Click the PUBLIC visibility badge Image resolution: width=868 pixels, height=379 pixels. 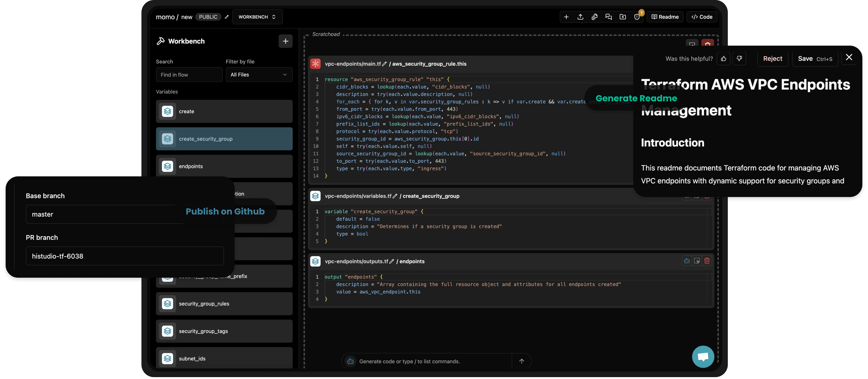tap(208, 17)
